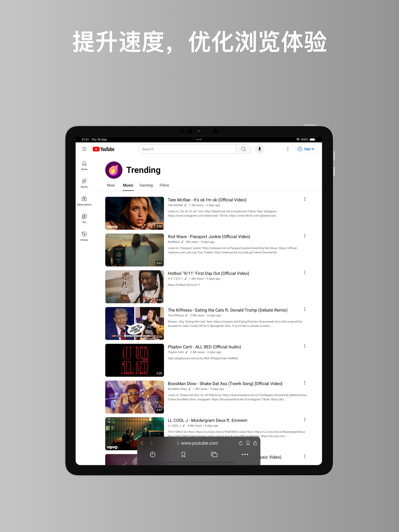This screenshot has height=532, width=399.
Task: Open Shorts in sidebar
Action: click(x=84, y=183)
